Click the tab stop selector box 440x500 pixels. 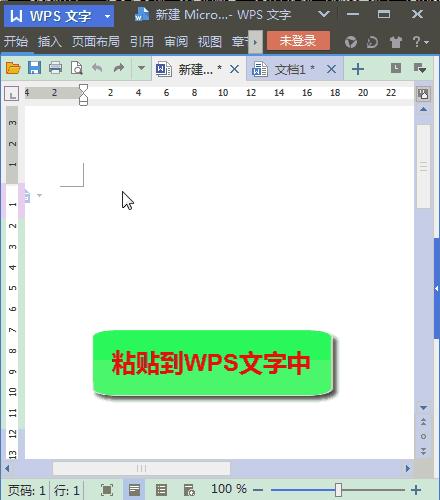click(11, 94)
